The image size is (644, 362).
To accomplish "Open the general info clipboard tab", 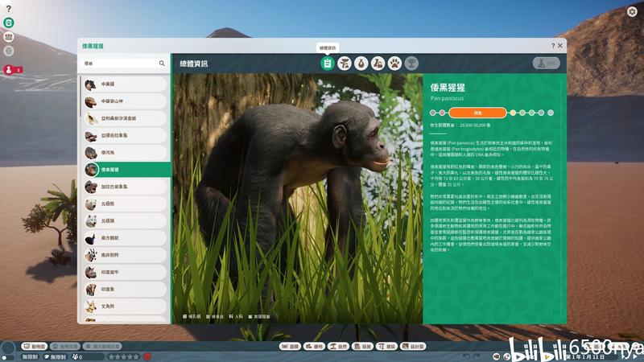I will 328,64.
